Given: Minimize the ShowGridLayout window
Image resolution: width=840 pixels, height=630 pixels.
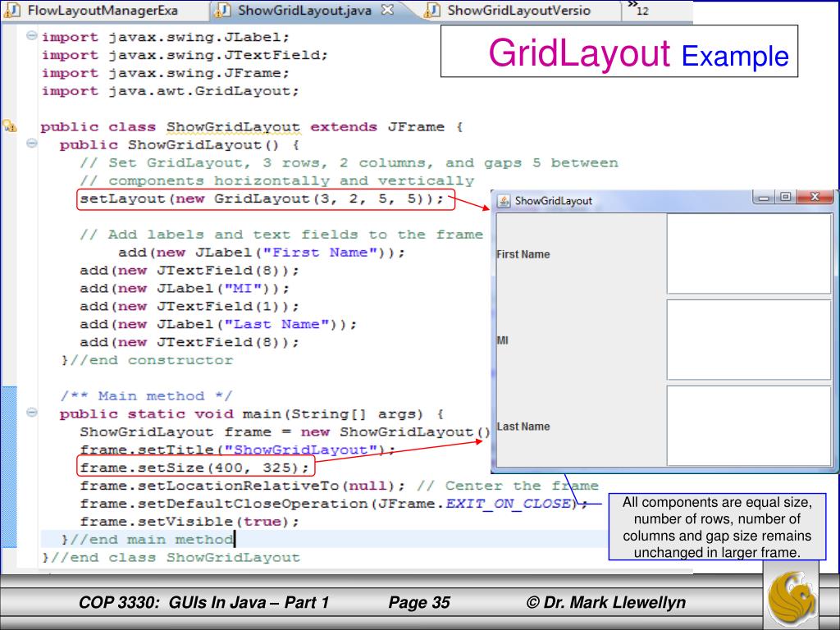Looking at the screenshot, I should [x=764, y=197].
